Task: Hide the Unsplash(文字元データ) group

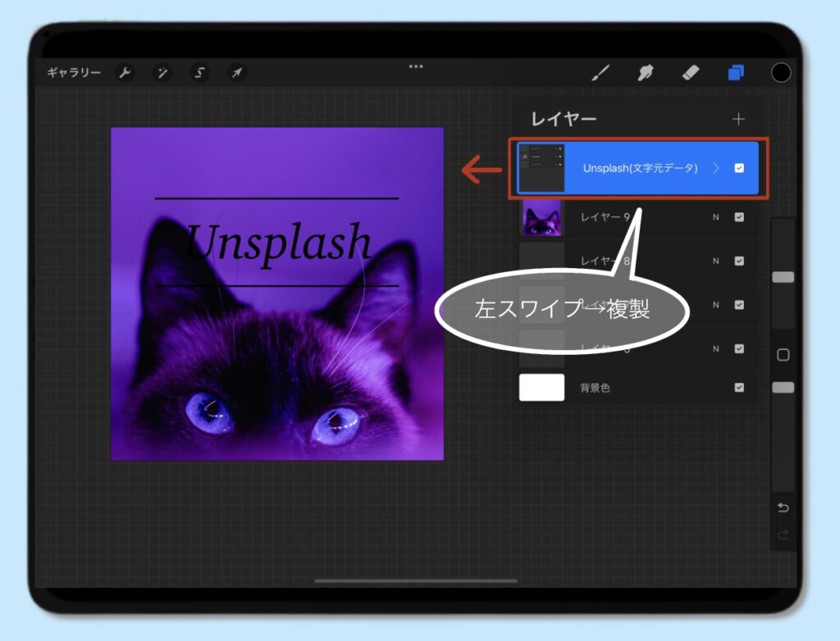Action: pyautogui.click(x=739, y=168)
